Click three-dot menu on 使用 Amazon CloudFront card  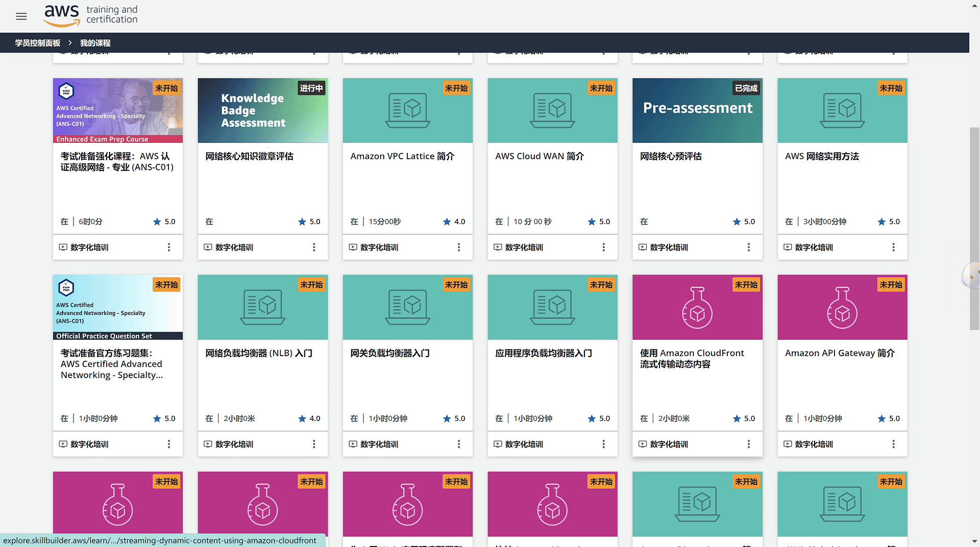coord(748,444)
